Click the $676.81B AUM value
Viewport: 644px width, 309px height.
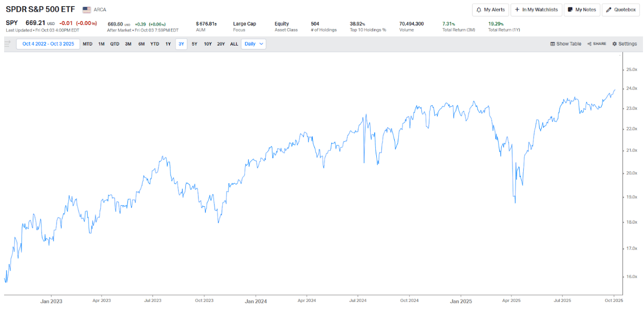pos(206,24)
